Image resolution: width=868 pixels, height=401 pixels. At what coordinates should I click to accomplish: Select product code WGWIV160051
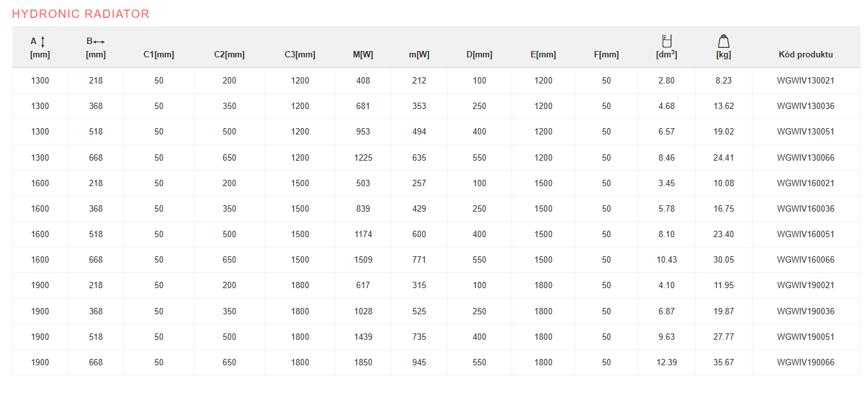[805, 235]
